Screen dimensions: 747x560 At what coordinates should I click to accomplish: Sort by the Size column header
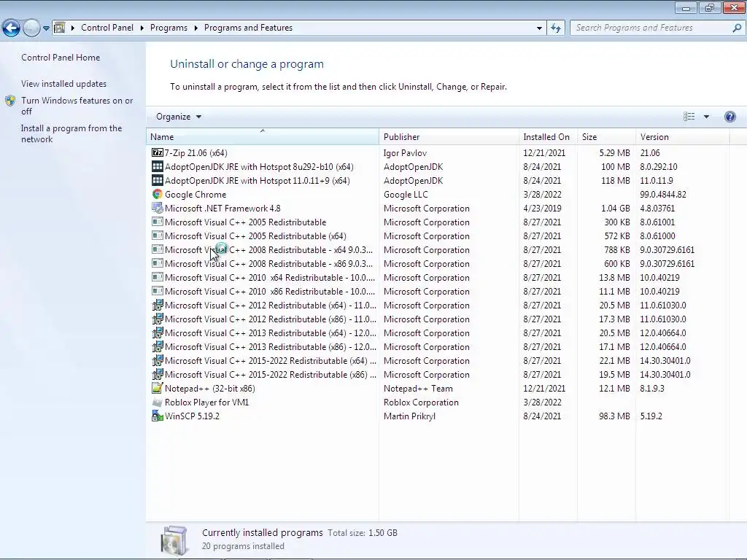(x=606, y=136)
